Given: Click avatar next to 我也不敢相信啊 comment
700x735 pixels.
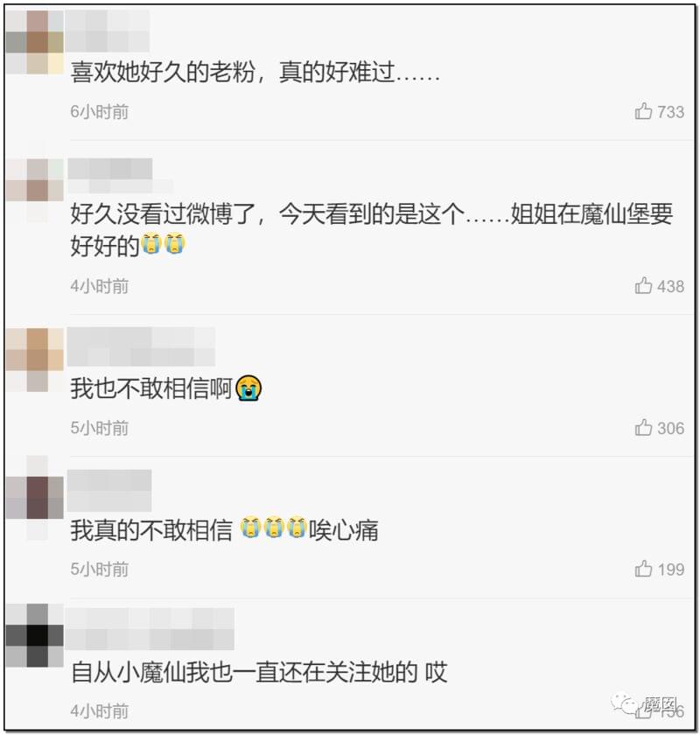Looking at the screenshot, I should click(35, 360).
